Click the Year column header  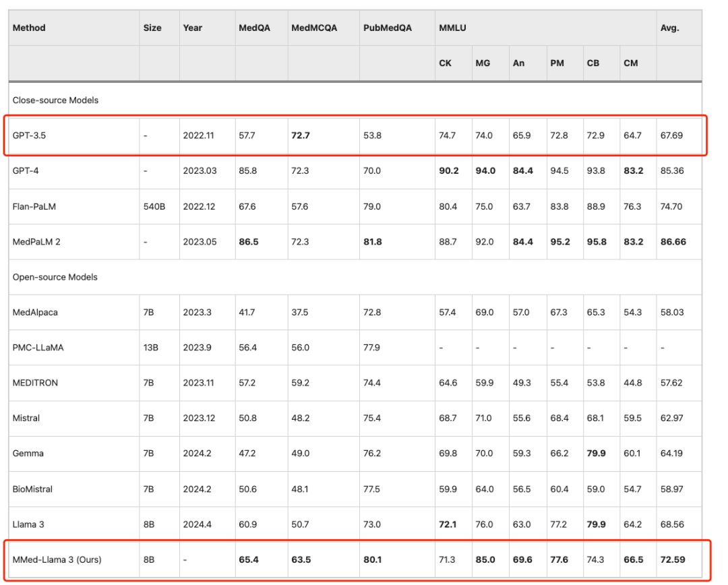coord(192,28)
